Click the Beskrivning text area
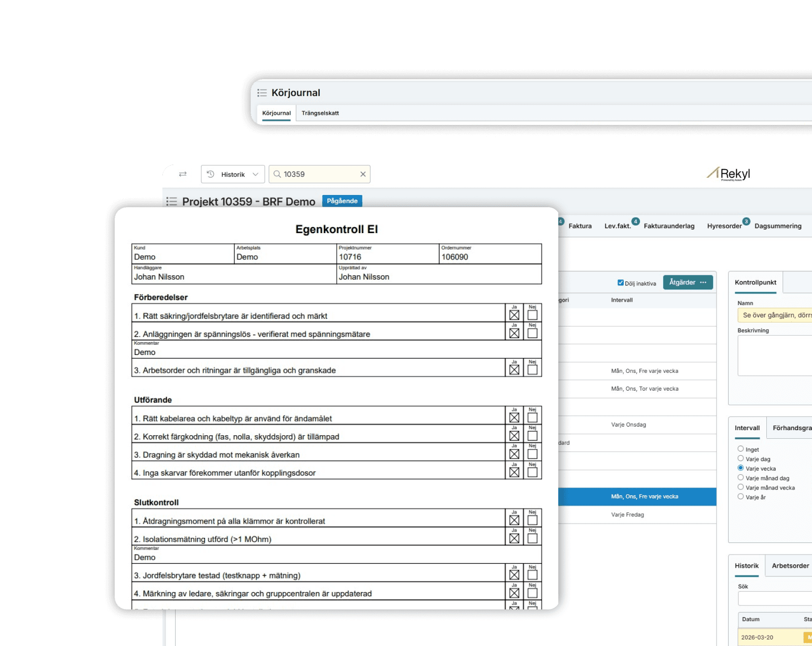Screen dimensions: 812x646 (775, 356)
